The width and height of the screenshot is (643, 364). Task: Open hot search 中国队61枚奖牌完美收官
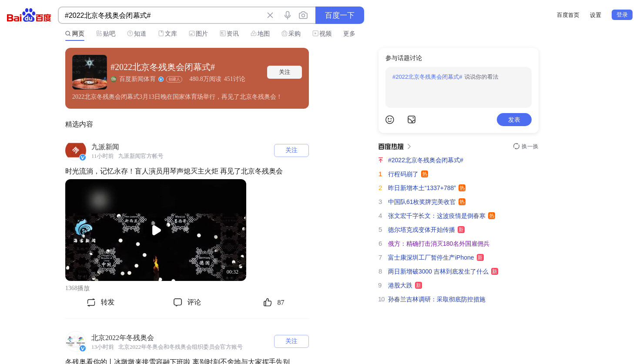pos(422,202)
